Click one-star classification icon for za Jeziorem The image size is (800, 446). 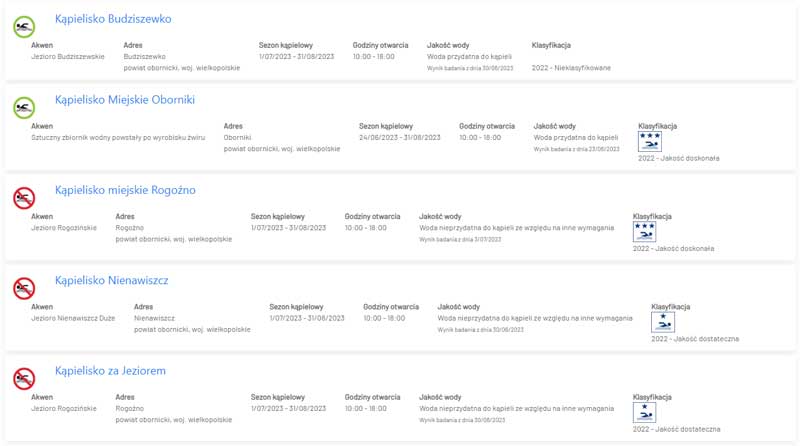(644, 412)
